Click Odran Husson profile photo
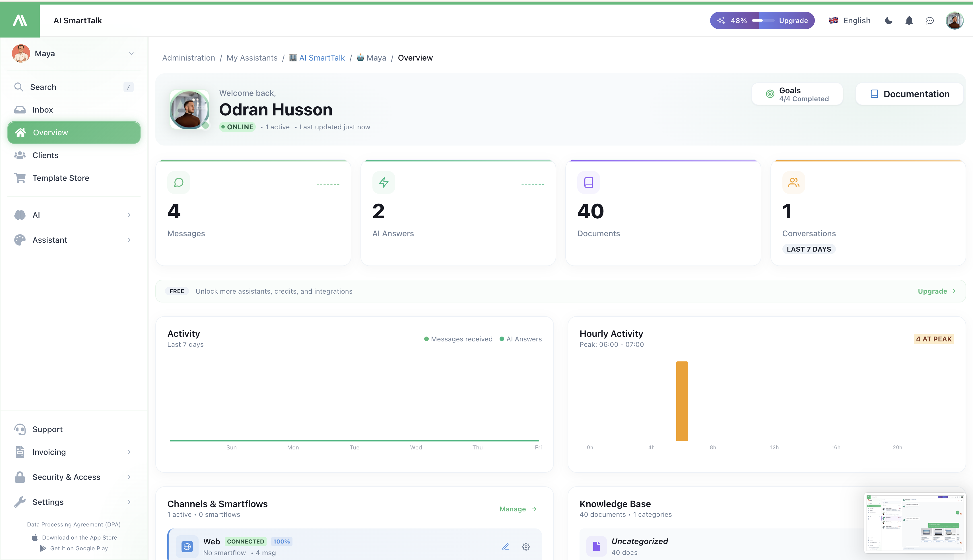 click(x=189, y=110)
